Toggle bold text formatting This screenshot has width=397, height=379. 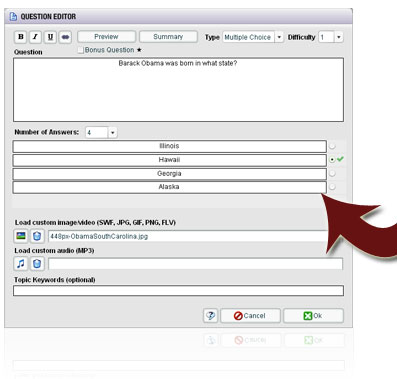click(21, 37)
